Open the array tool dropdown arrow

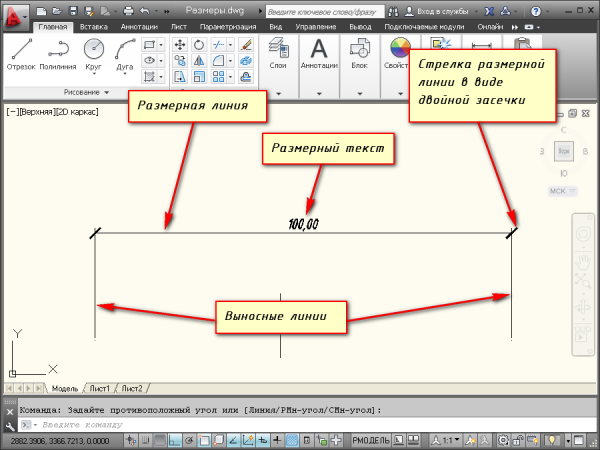click(x=230, y=77)
